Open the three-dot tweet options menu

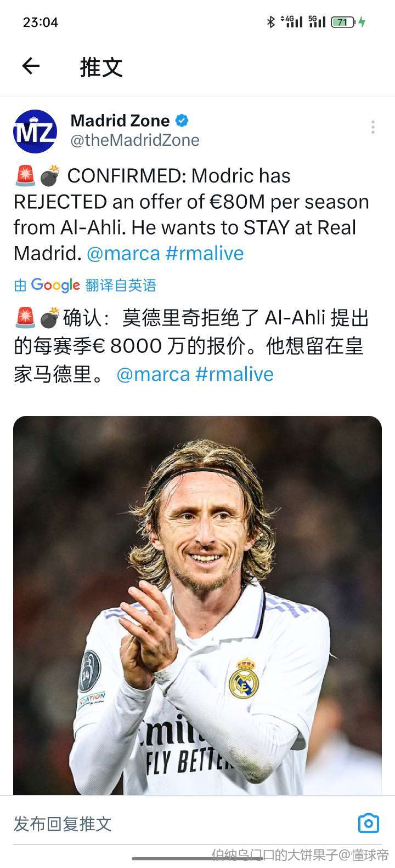(373, 127)
